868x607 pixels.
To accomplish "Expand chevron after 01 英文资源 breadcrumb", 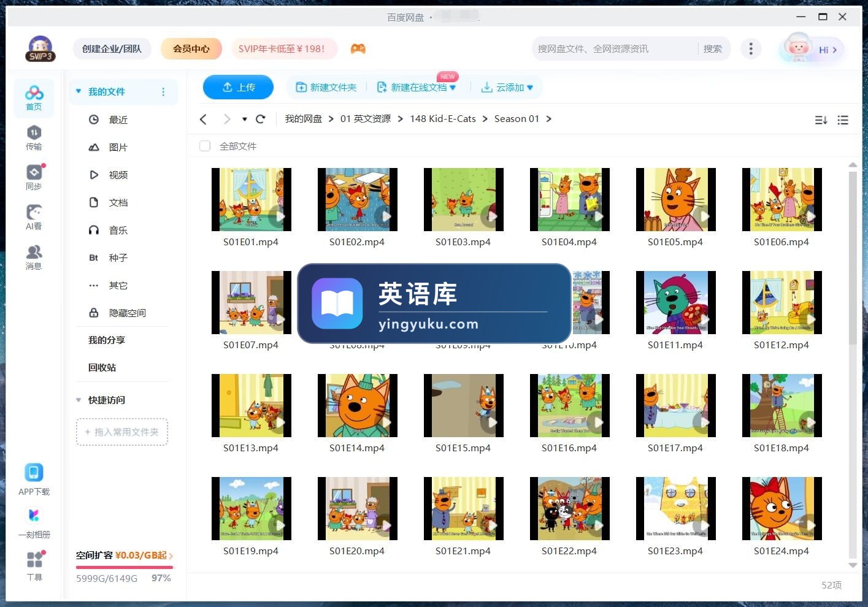I will (x=401, y=119).
